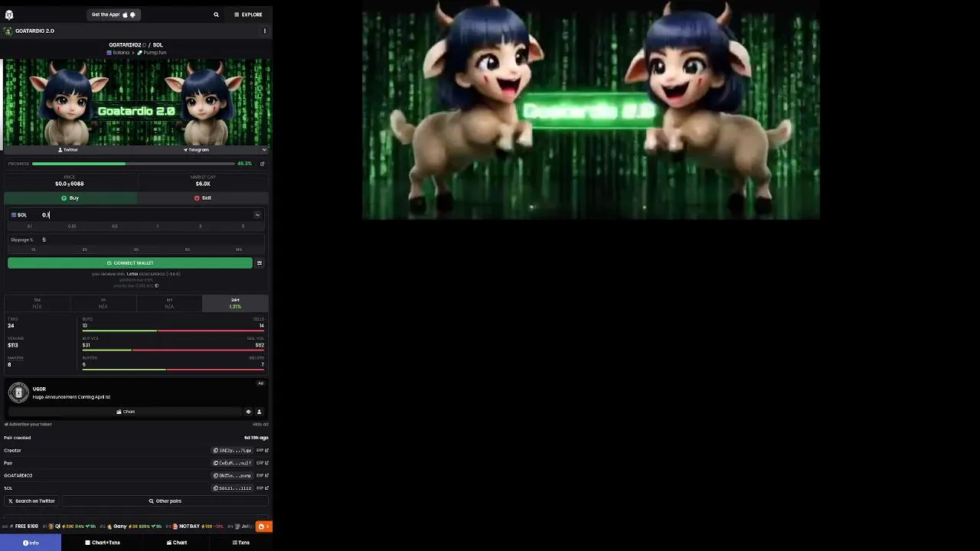Copy the SOL address So111...1112

click(x=233, y=488)
